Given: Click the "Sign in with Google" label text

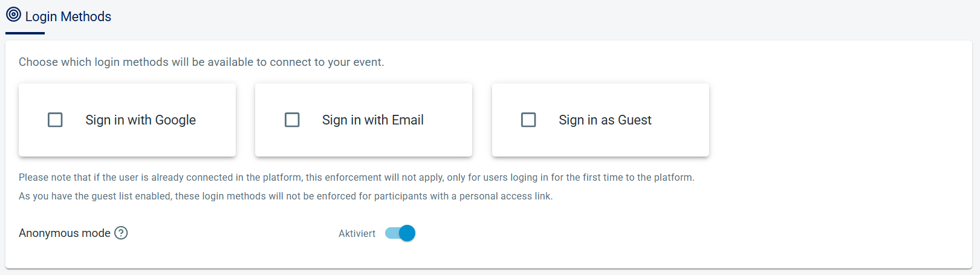Looking at the screenshot, I should pyautogui.click(x=140, y=120).
